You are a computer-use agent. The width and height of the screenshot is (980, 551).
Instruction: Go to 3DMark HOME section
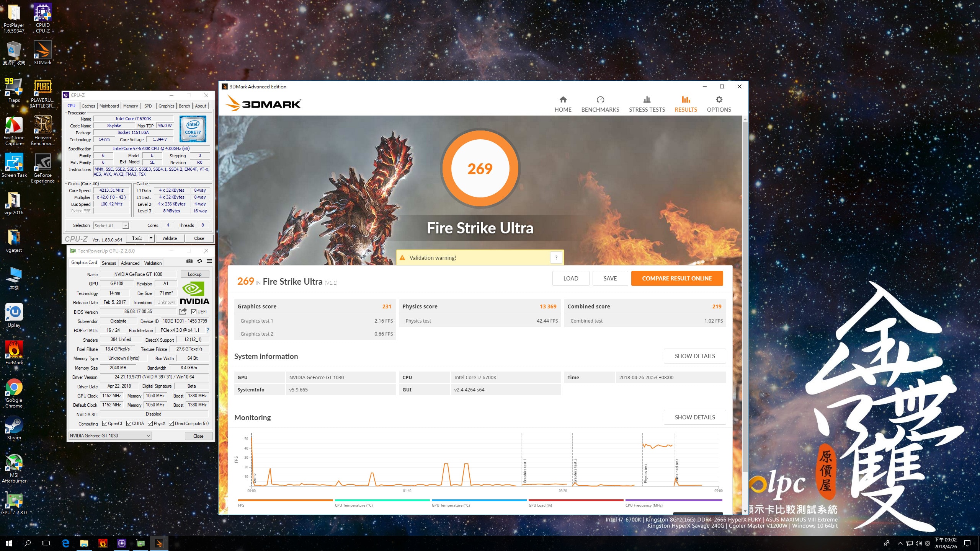pos(563,104)
